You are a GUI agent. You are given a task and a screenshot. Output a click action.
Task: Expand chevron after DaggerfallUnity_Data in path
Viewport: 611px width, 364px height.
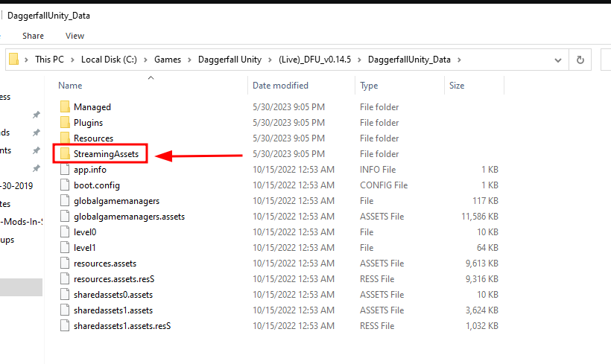pyautogui.click(x=460, y=60)
